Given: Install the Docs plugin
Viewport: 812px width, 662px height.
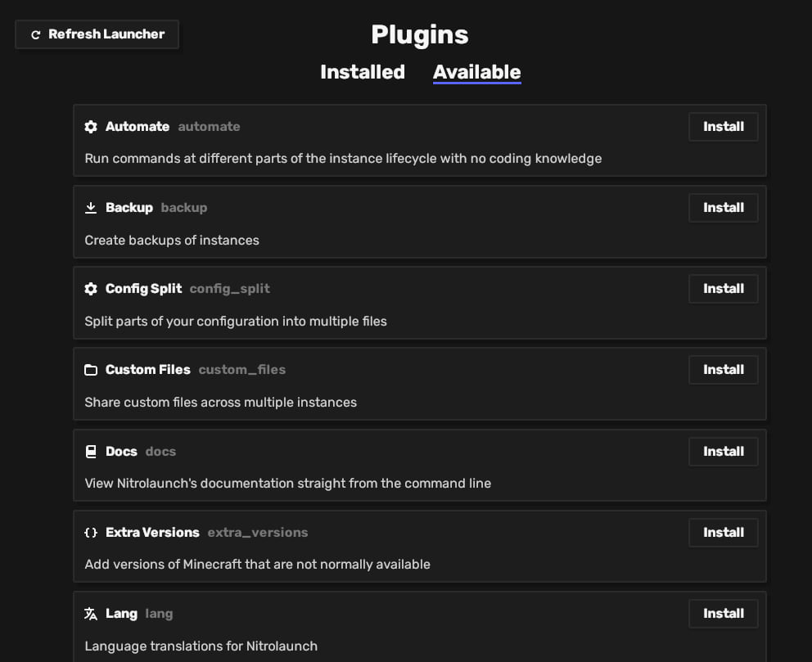Looking at the screenshot, I should [x=723, y=452].
